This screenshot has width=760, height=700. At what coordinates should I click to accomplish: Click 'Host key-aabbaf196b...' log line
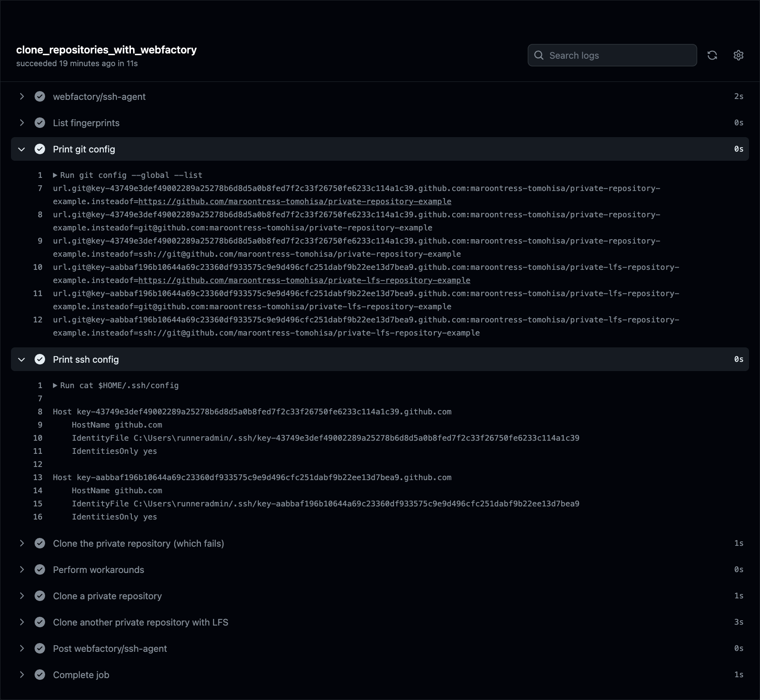pyautogui.click(x=252, y=477)
